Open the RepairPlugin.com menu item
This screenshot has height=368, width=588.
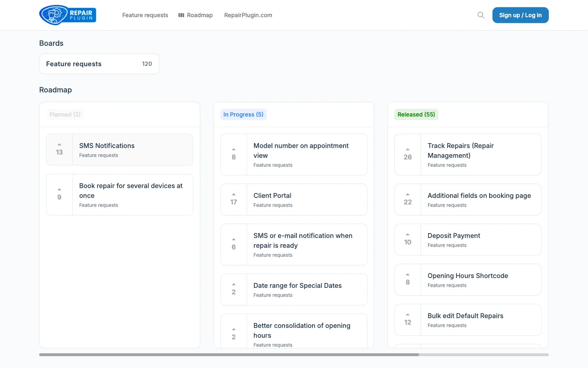248,15
